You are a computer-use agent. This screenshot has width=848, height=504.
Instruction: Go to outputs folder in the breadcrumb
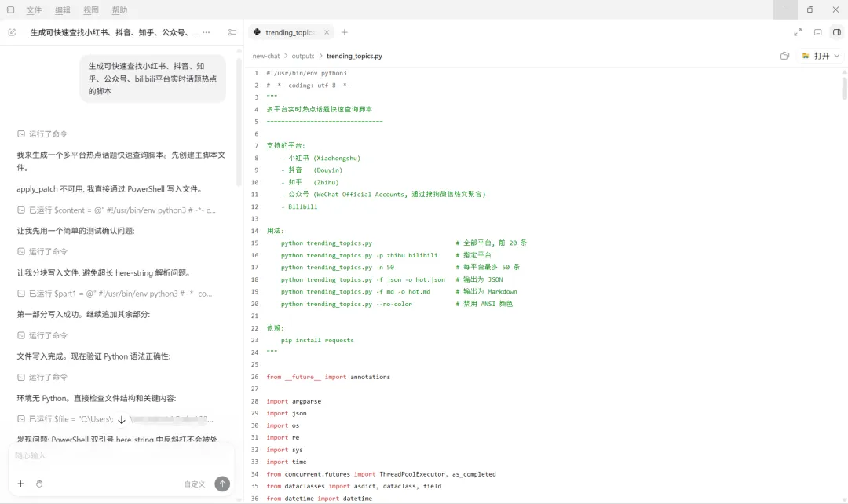coord(303,56)
